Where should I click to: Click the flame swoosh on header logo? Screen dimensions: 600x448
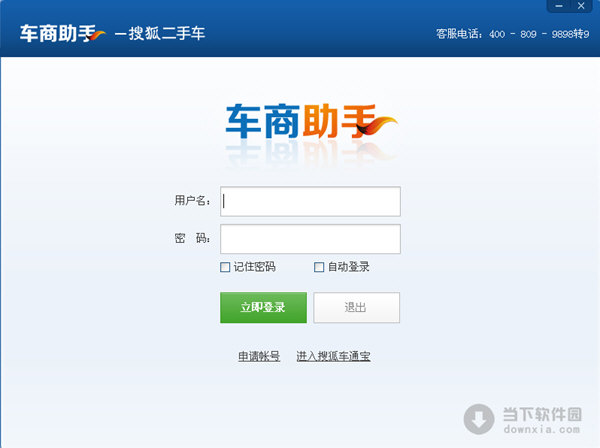pos(96,35)
